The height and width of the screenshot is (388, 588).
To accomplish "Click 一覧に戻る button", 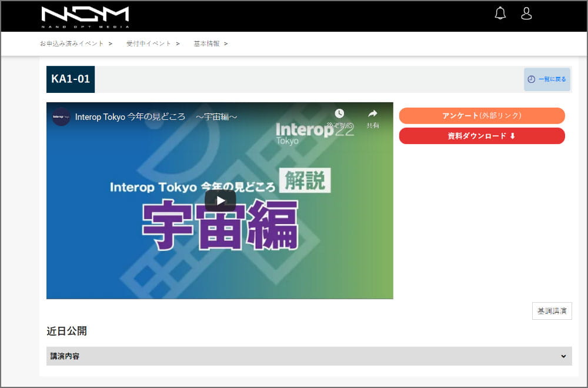I will point(547,79).
